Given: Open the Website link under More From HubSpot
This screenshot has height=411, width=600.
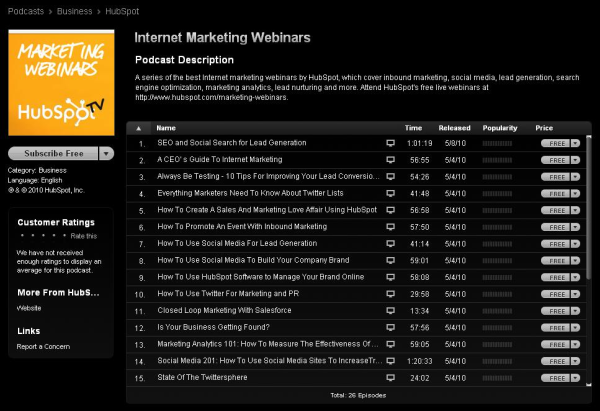Looking at the screenshot, I should click(x=29, y=309).
